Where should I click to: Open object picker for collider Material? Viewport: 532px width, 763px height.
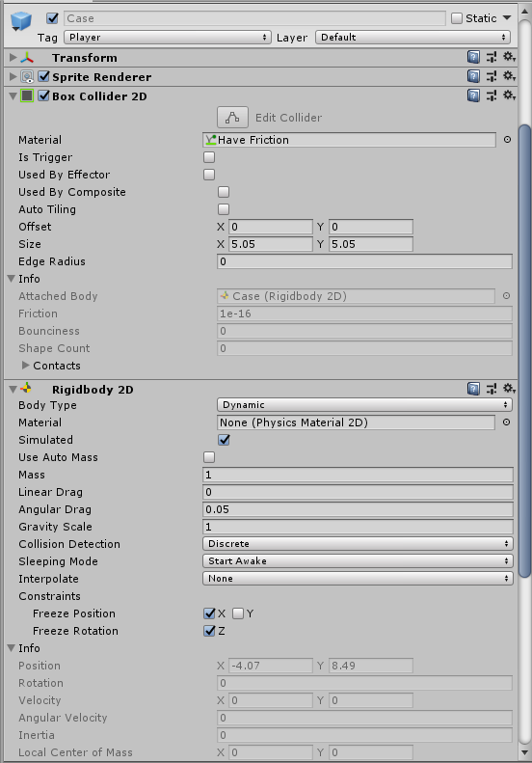point(507,140)
